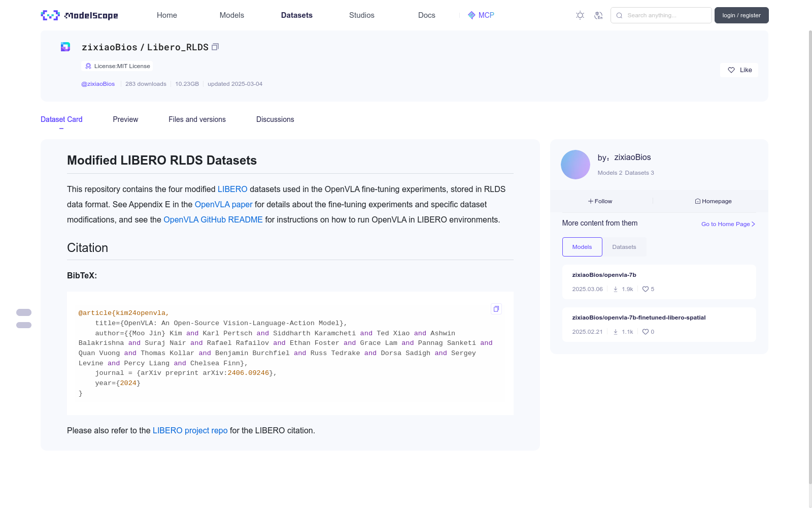Click the download count on openvla-7b card
The width and height of the screenshot is (812, 508).
coord(623,289)
